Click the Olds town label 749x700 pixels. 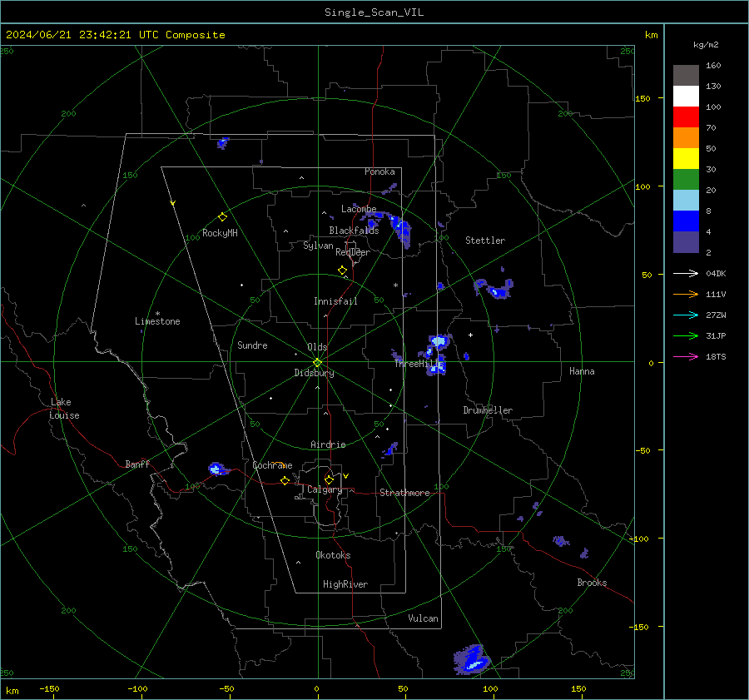coord(317,347)
